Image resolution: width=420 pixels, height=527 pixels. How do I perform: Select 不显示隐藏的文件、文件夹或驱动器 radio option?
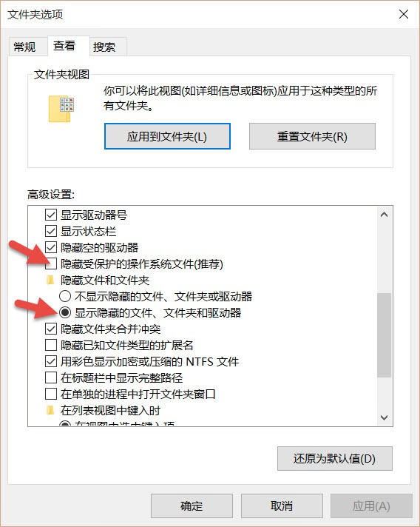tap(65, 296)
